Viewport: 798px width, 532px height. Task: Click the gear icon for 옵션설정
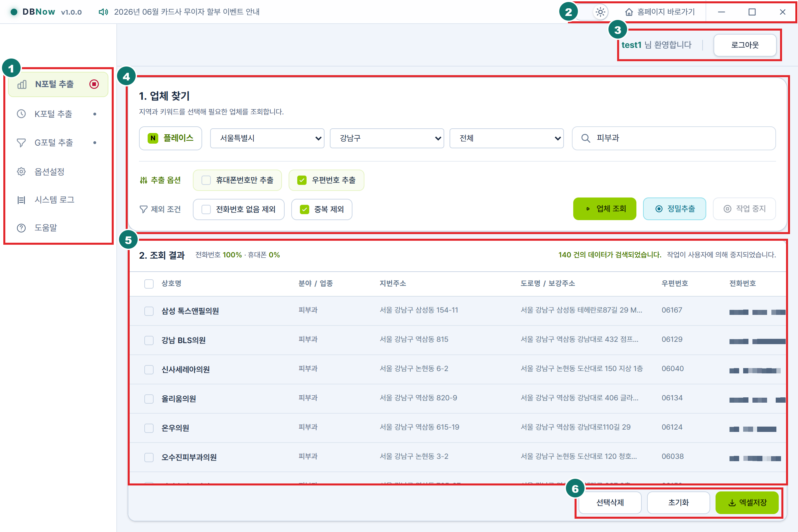click(21, 171)
